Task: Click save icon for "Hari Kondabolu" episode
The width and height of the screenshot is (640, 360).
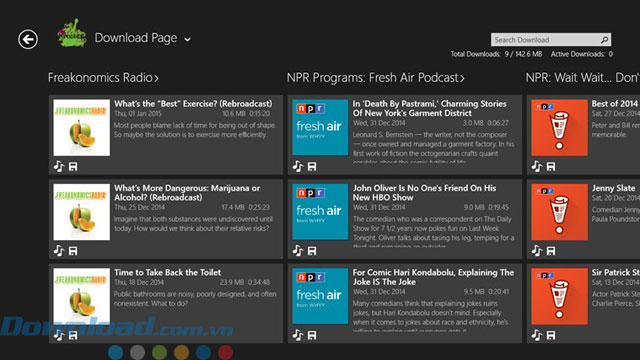Action: coord(312,336)
